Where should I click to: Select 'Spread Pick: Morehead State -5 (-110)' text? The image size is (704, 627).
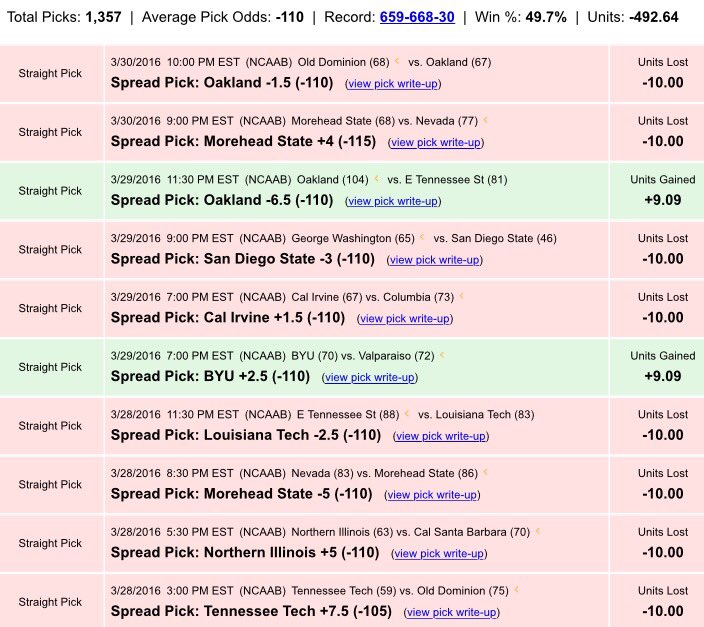tap(242, 494)
